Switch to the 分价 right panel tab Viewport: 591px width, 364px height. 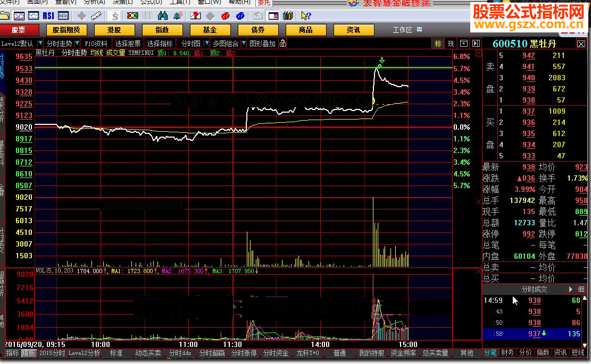point(525,353)
